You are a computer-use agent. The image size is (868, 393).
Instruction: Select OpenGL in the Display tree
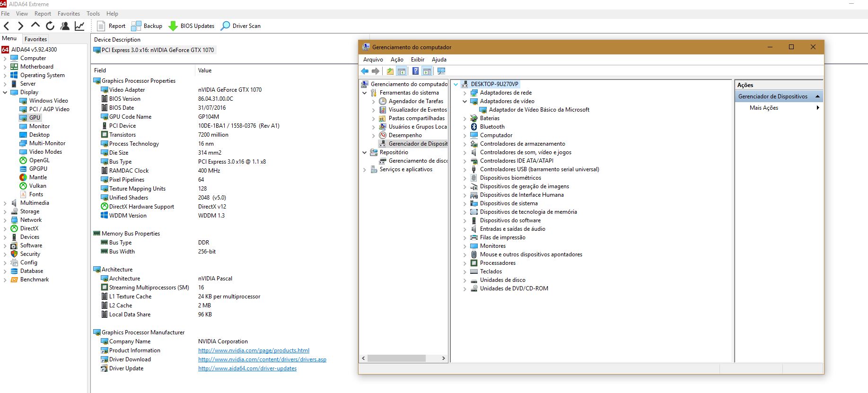(x=39, y=160)
